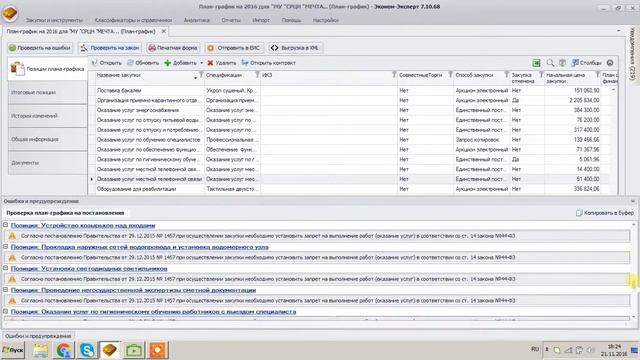
Task: Click the red Удалить delete button
Action: [x=222, y=63]
